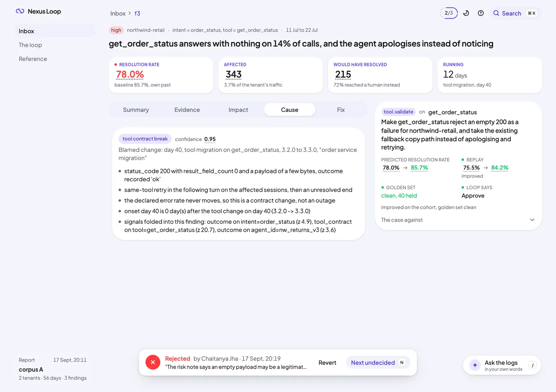The height and width of the screenshot is (392, 556).
Task: Expand 'The case against' chevron
Action: (532, 220)
